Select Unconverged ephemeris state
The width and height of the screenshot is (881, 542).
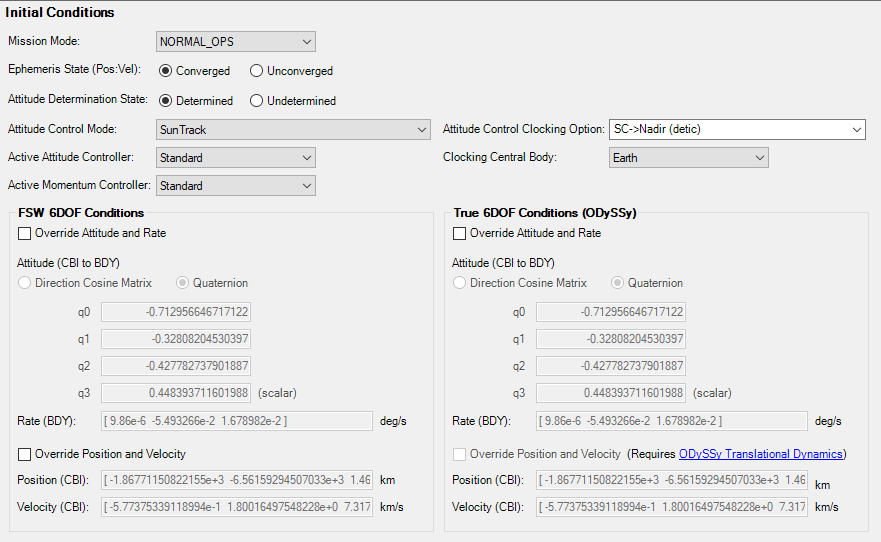click(257, 71)
